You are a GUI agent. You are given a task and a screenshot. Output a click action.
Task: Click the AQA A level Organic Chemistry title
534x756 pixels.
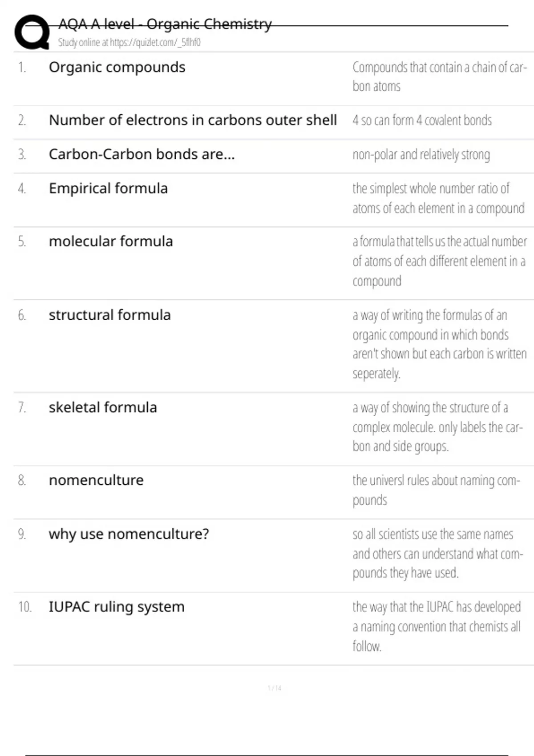click(x=165, y=24)
